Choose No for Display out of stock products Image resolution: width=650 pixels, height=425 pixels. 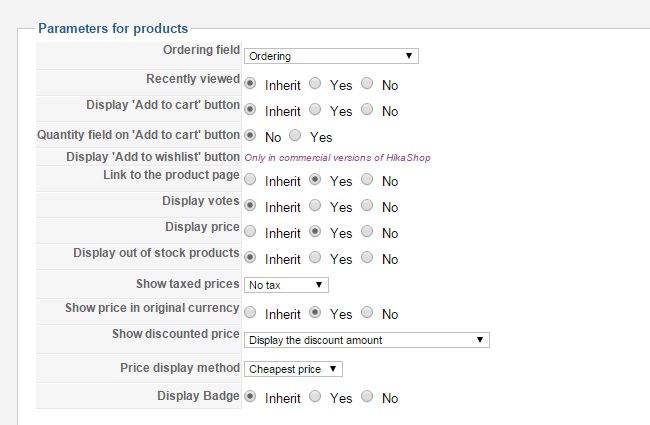point(367,259)
